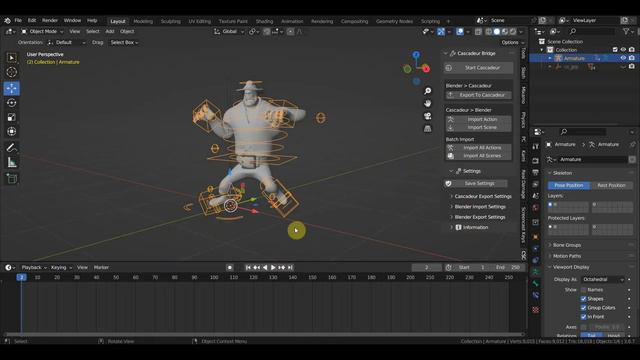Toggle Collection visibility eye icon
The image size is (640, 360).
(623, 50)
